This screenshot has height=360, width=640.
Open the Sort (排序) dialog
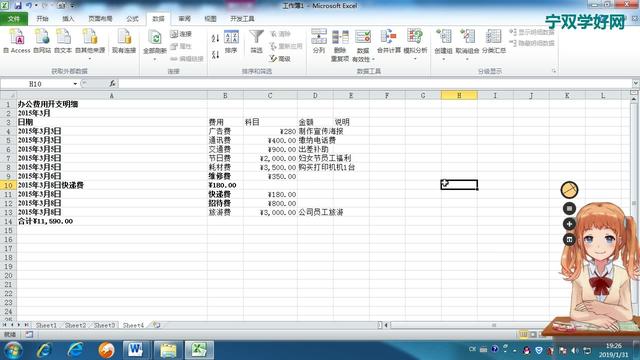(231, 42)
